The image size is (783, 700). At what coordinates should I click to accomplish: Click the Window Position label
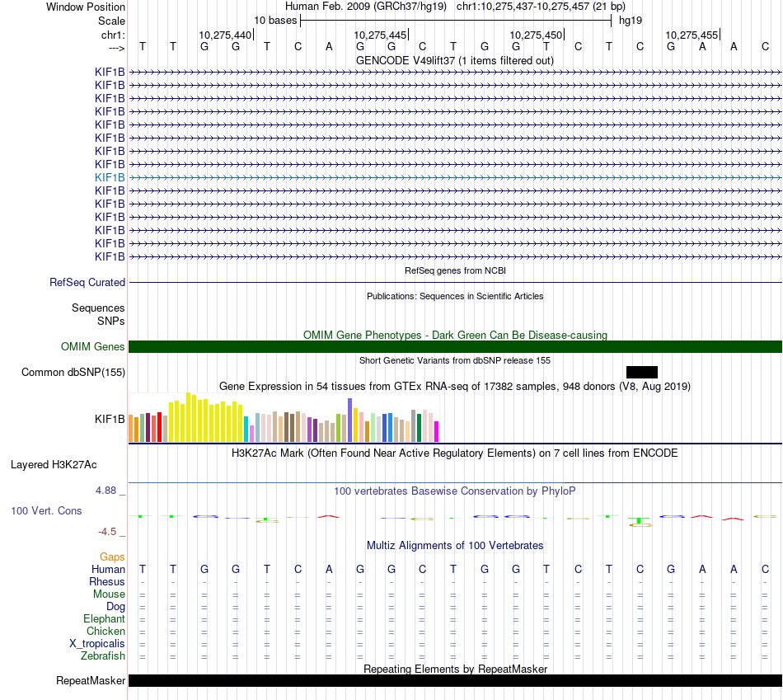(x=86, y=7)
